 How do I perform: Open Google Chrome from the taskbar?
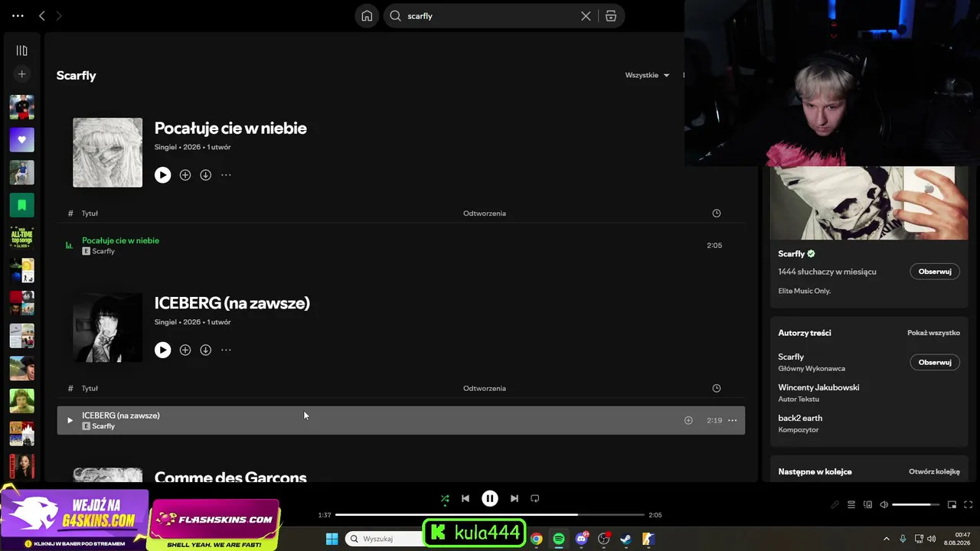pos(537,539)
